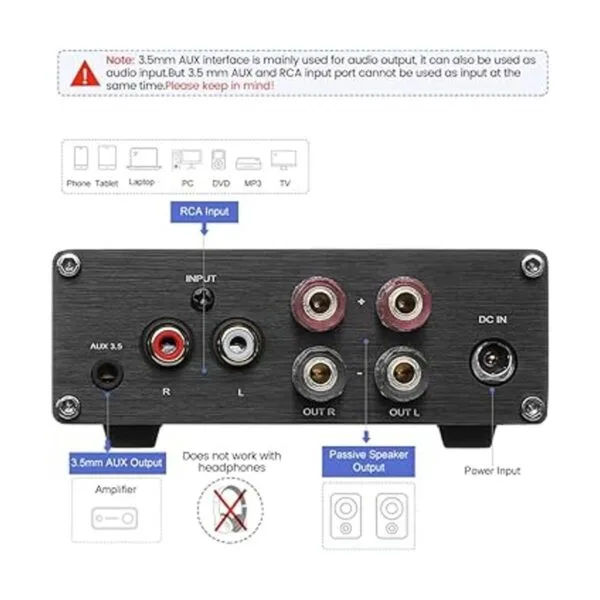Select the Phone device icon

[x=81, y=158]
